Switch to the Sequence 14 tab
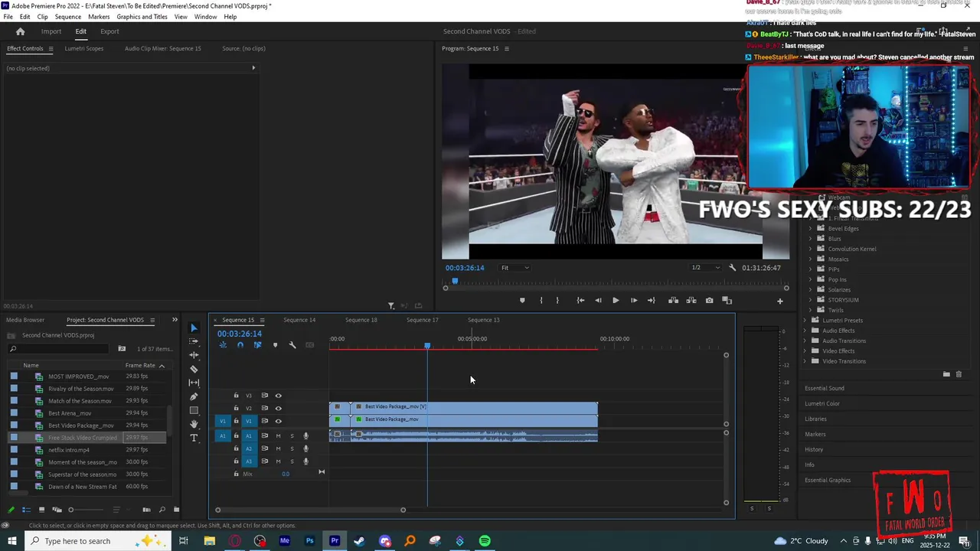Image resolution: width=980 pixels, height=551 pixels. click(x=299, y=320)
